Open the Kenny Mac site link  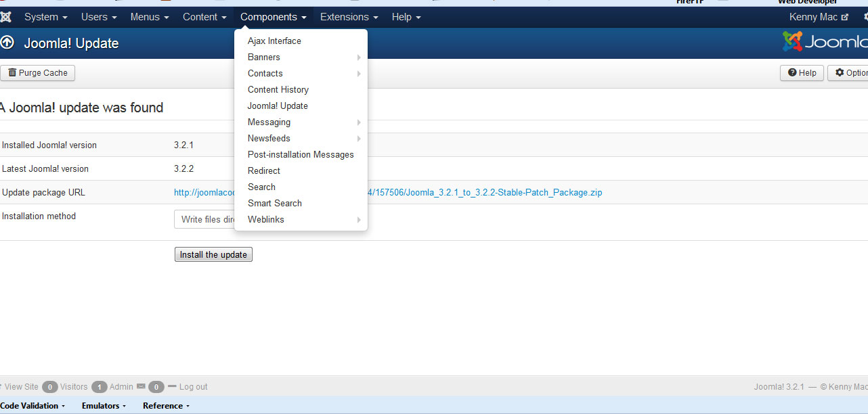[x=819, y=17]
